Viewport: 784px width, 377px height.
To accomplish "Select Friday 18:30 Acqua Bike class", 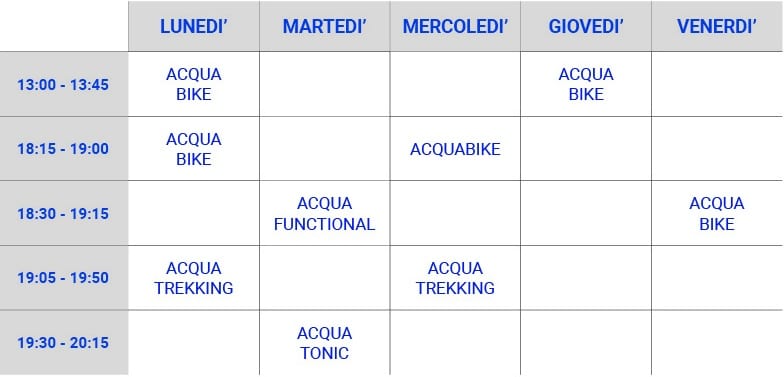I will [x=717, y=214].
